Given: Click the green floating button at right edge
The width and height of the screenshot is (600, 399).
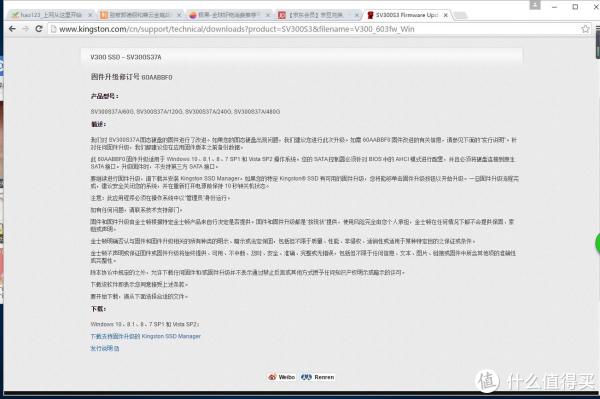Looking at the screenshot, I should [597, 243].
